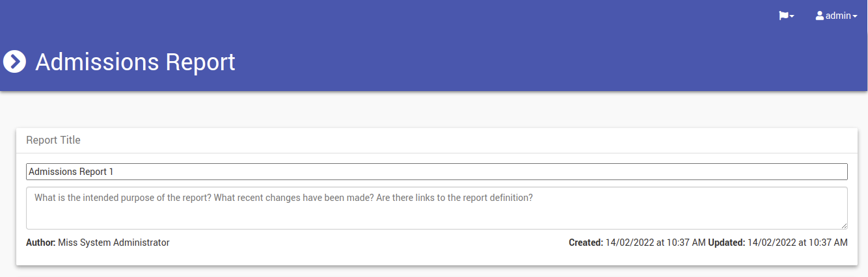Image resolution: width=868 pixels, height=277 pixels.
Task: Expand the caret next to the flag icon
Action: click(x=792, y=16)
